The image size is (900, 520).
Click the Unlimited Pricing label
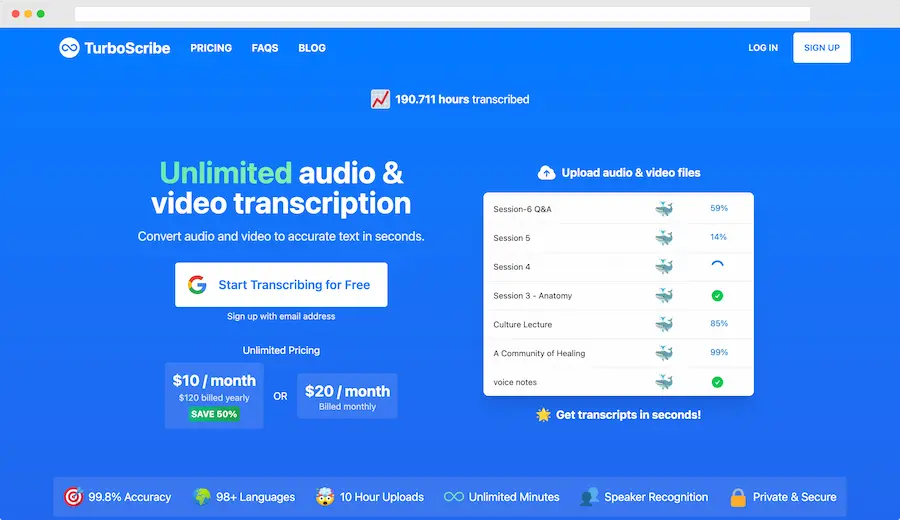[x=281, y=350]
